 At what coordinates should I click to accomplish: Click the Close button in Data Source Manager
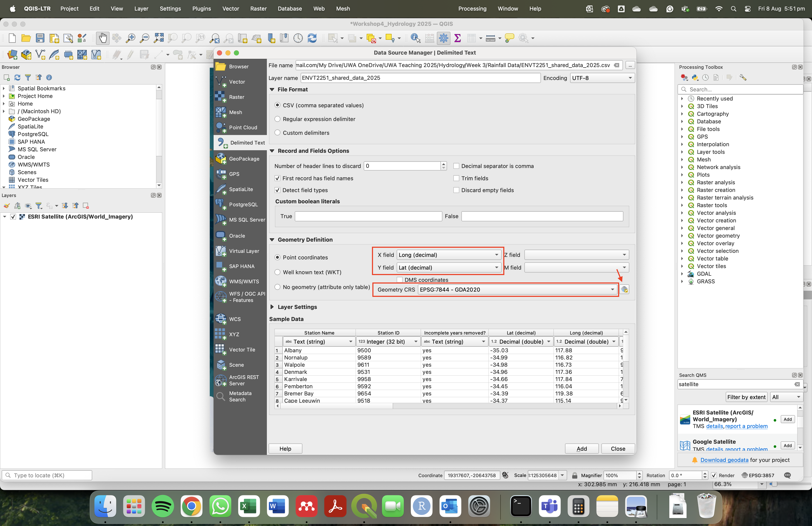pyautogui.click(x=618, y=449)
